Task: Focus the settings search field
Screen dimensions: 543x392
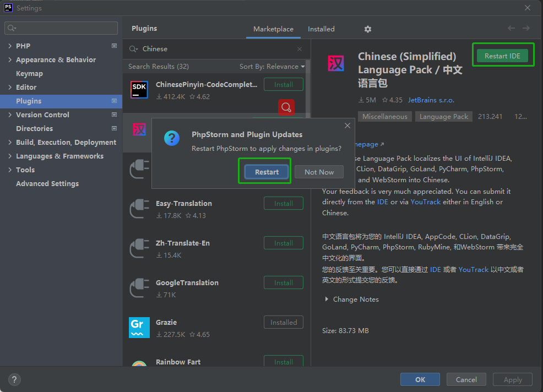Action: tap(61, 28)
